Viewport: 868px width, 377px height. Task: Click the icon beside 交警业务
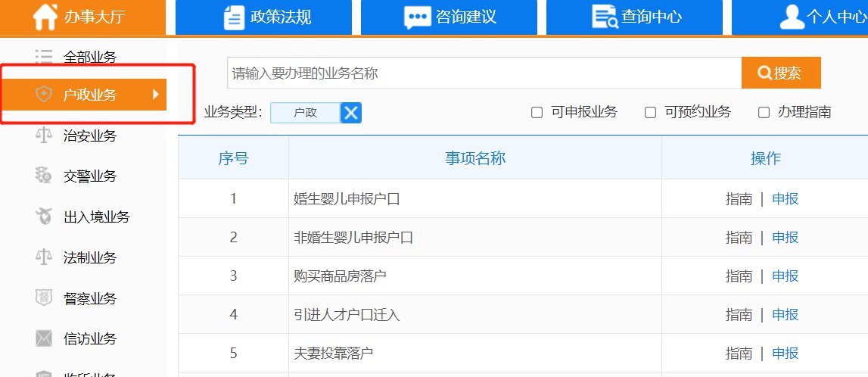(x=44, y=176)
